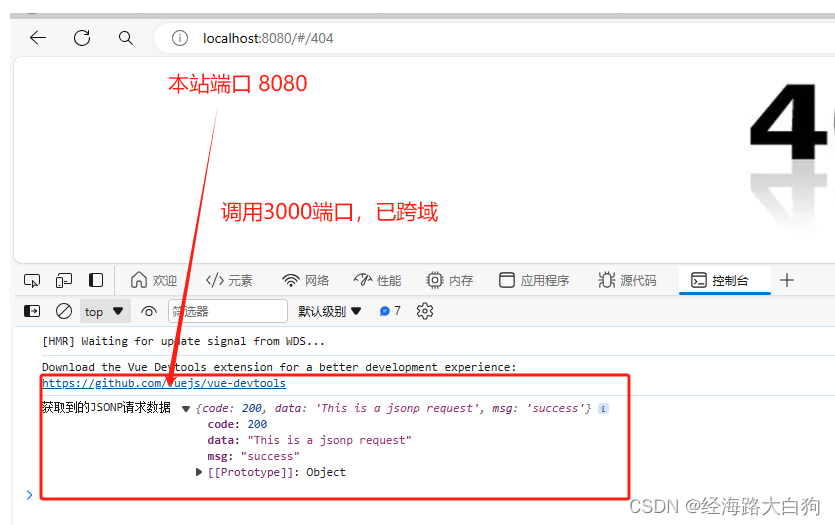
Task: Expand the [[Prototype]] Object entry
Action: click(x=199, y=472)
